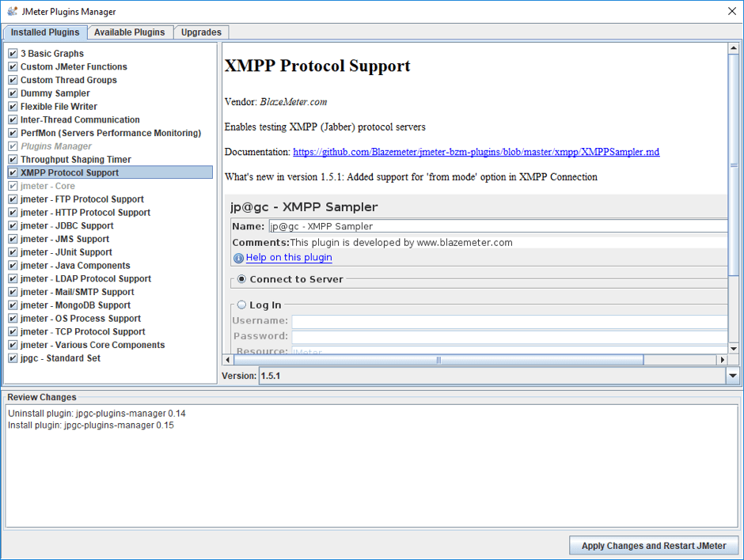Screen dimensions: 744x560
Task: Uncheck Flexible File Writer checkbox
Action: [x=13, y=107]
